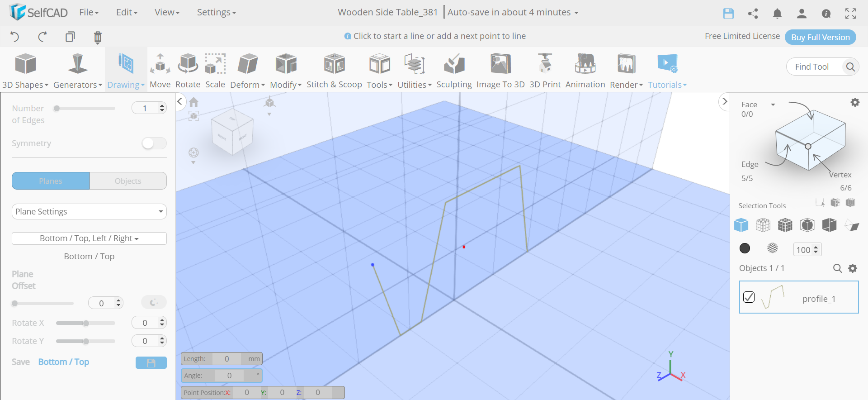The height and width of the screenshot is (400, 868).
Task: Share the project via the share icon
Action: click(753, 14)
